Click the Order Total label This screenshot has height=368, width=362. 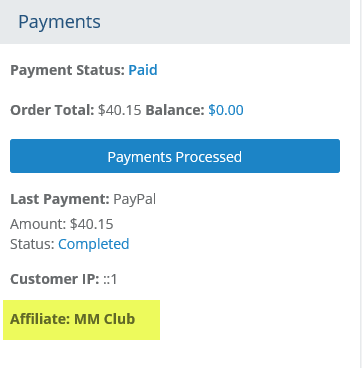click(52, 110)
